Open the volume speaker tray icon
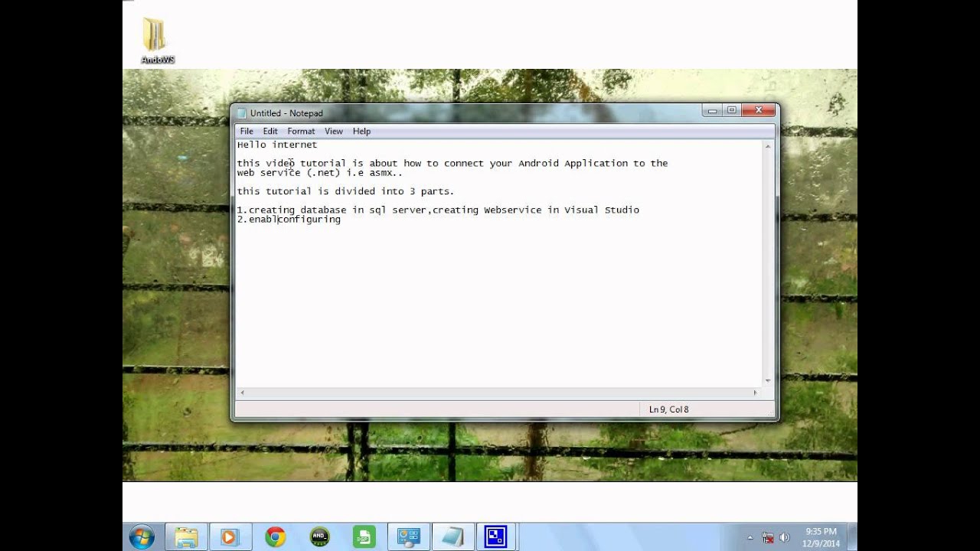Screen dimensions: 980x551 point(784,538)
